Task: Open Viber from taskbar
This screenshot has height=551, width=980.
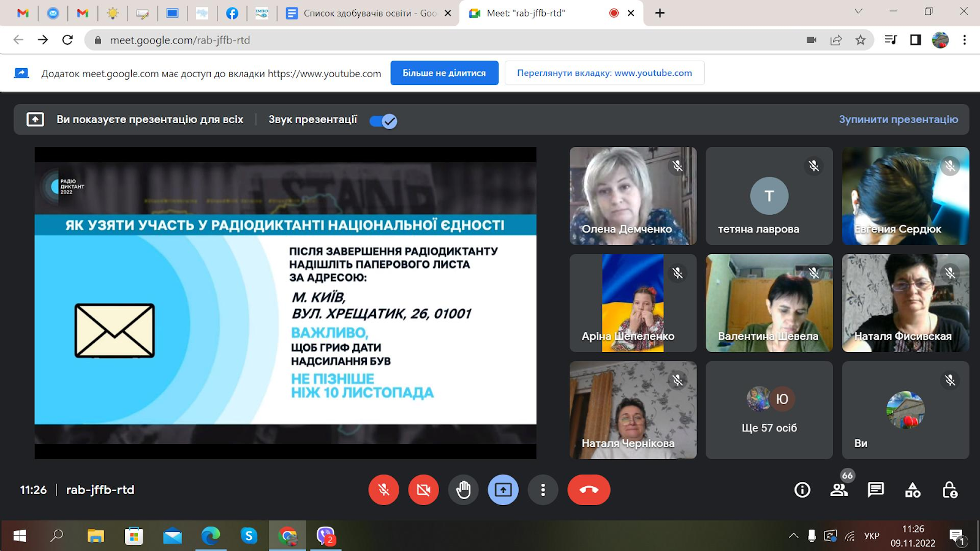Action: point(325,536)
